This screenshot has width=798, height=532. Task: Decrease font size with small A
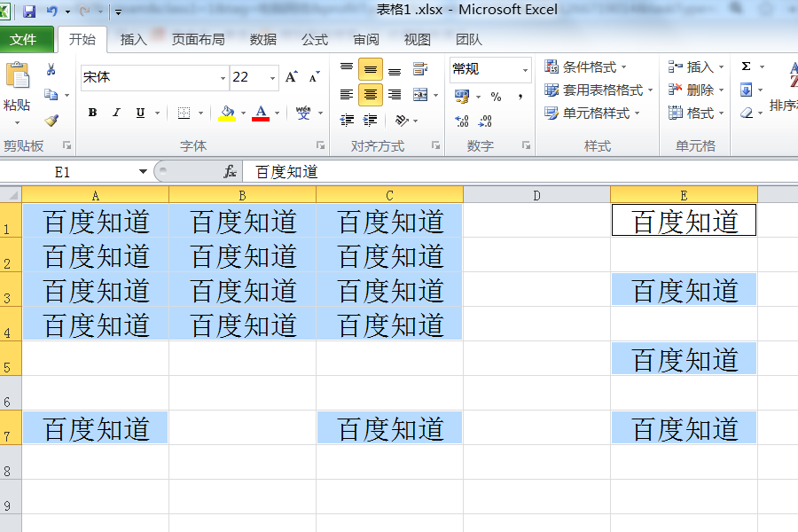pos(315,77)
